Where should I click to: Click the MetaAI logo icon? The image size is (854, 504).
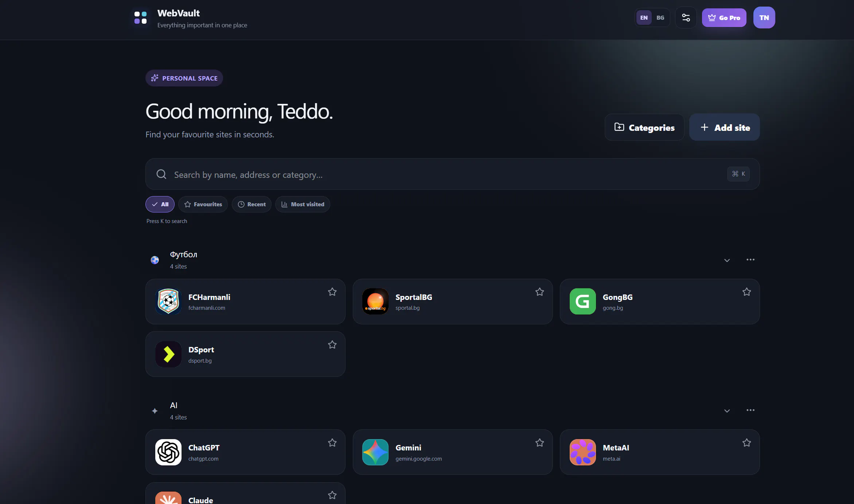[583, 452]
